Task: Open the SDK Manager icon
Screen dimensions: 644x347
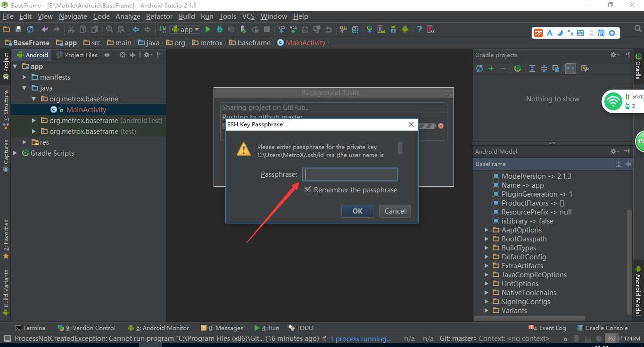Action: coord(393,29)
